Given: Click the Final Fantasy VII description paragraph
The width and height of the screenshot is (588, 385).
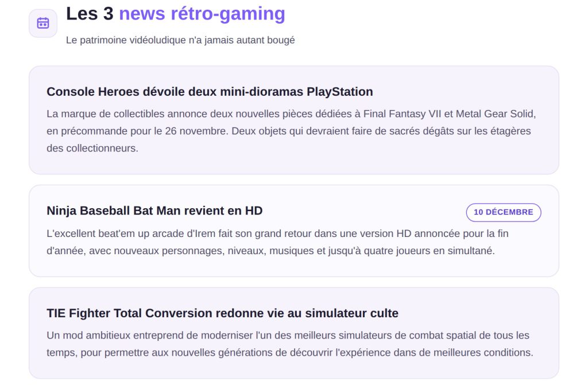Looking at the screenshot, I should pyautogui.click(x=291, y=131).
